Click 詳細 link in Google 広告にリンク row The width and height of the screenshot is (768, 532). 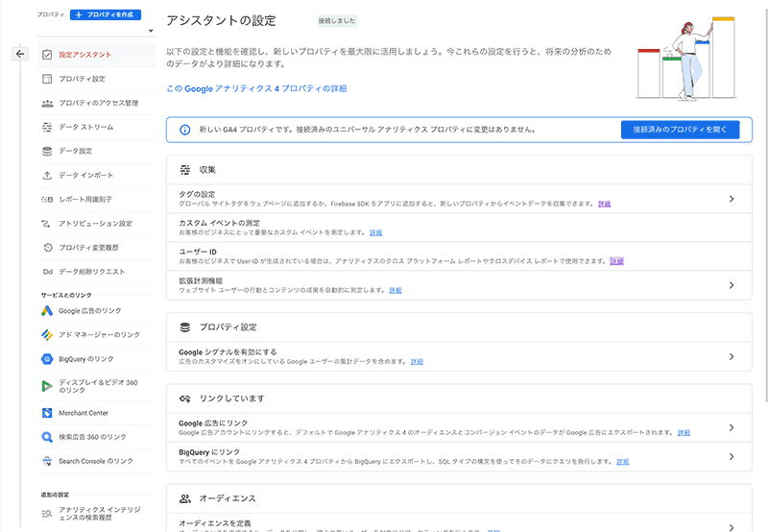[684, 433]
